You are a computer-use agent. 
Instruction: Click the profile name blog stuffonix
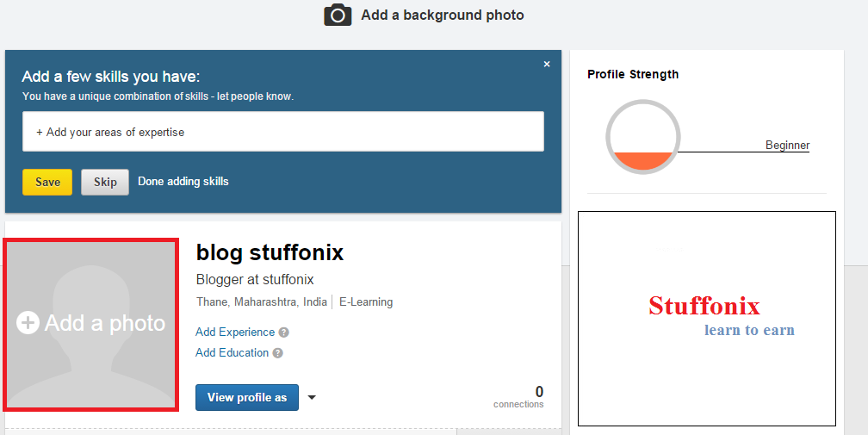[x=270, y=253]
